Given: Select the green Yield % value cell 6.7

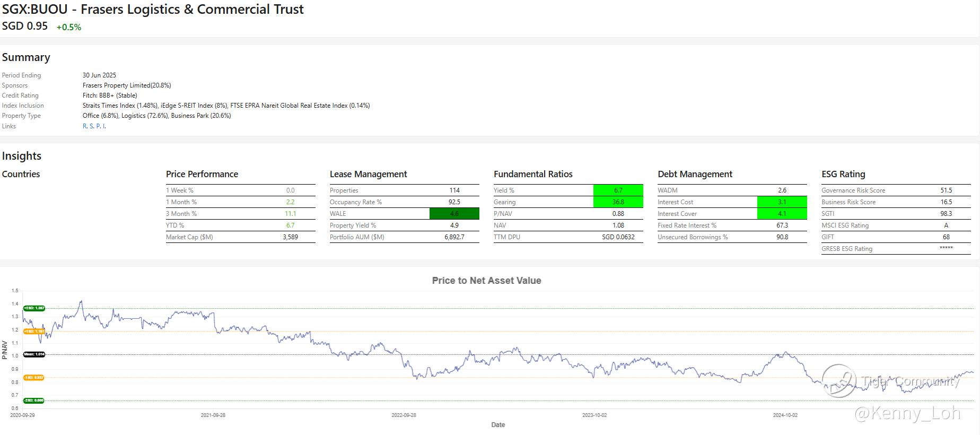Looking at the screenshot, I should 618,190.
